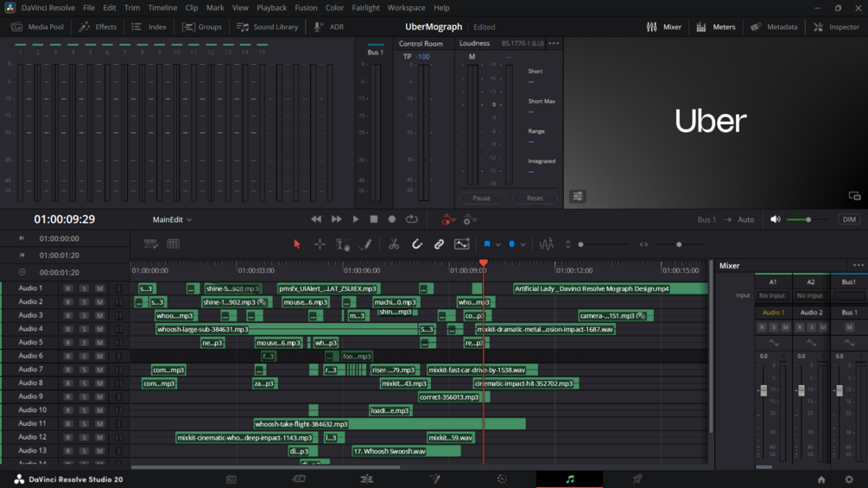The width and height of the screenshot is (868, 488).
Task: Open Loudness panel three-dot options
Action: coord(554,43)
